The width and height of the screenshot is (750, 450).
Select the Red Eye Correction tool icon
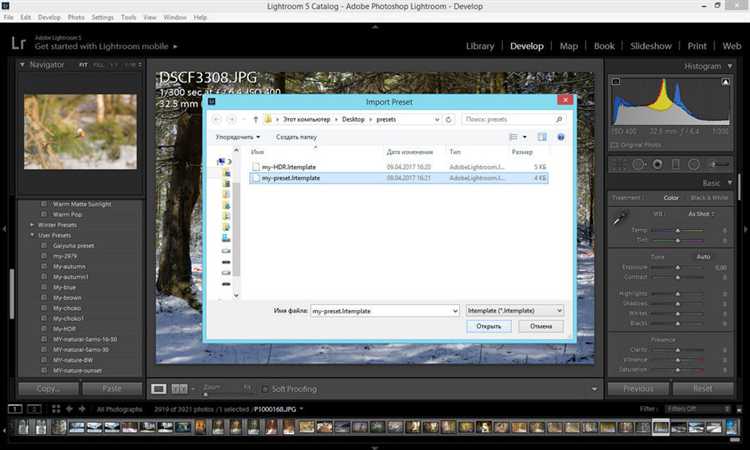pos(658,165)
